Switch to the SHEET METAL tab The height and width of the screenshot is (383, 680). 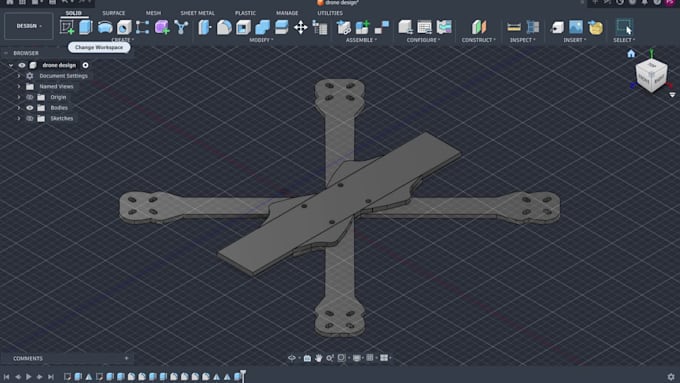(197, 13)
